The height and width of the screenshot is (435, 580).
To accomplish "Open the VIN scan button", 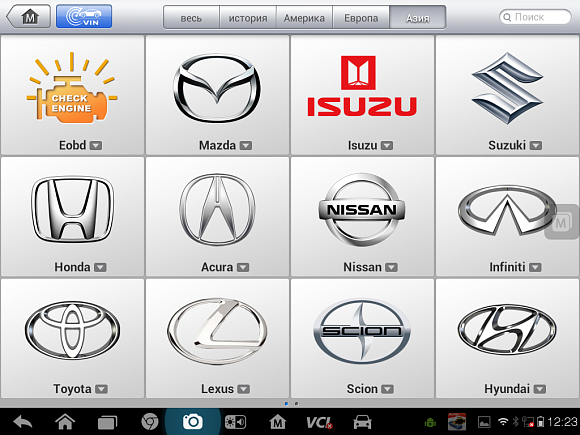I will coord(84,16).
